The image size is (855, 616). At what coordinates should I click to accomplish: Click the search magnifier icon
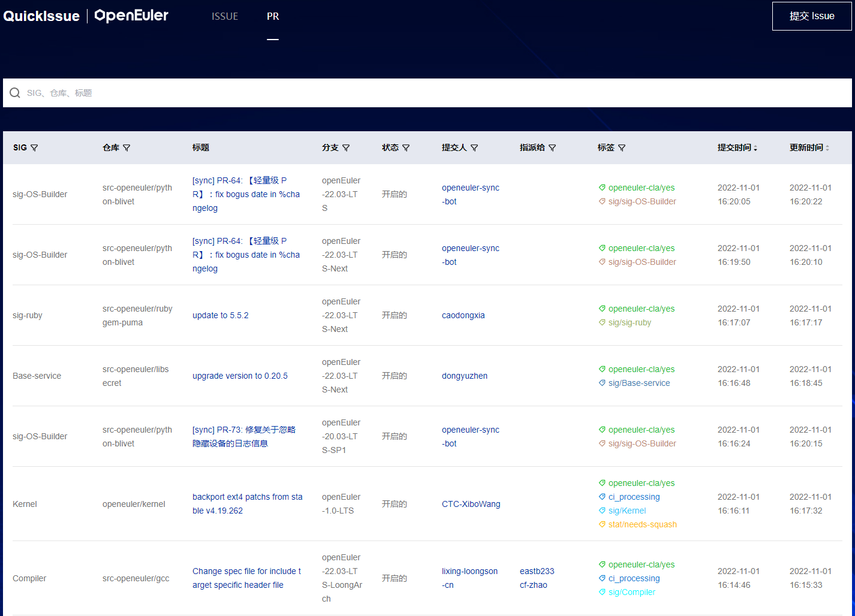point(15,93)
